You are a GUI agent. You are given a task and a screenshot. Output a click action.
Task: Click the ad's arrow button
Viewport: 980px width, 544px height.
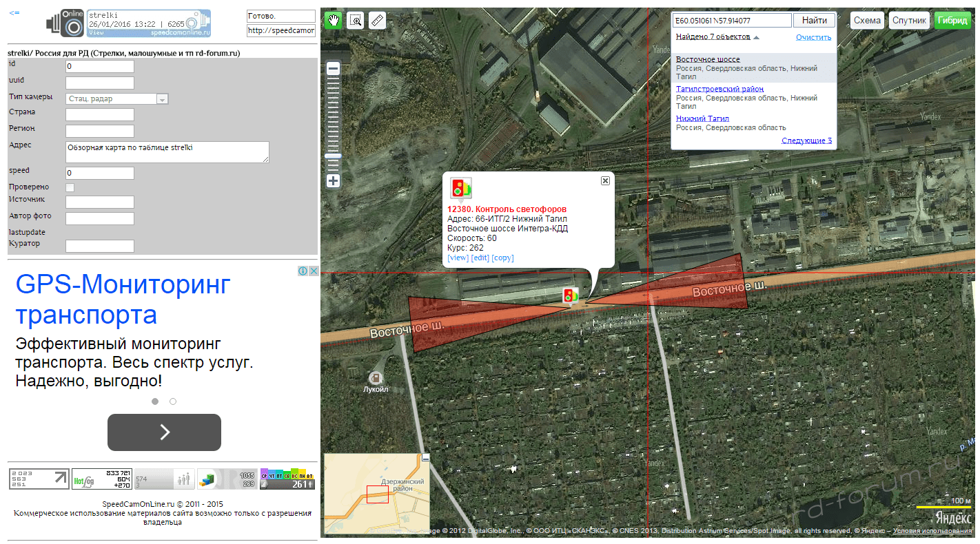click(x=164, y=432)
